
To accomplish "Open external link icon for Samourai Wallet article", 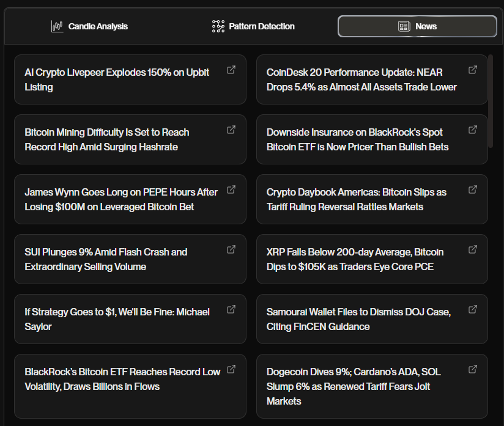I will coord(472,309).
